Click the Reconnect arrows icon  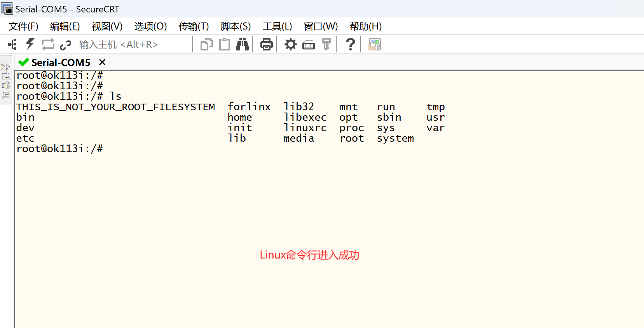(48, 44)
